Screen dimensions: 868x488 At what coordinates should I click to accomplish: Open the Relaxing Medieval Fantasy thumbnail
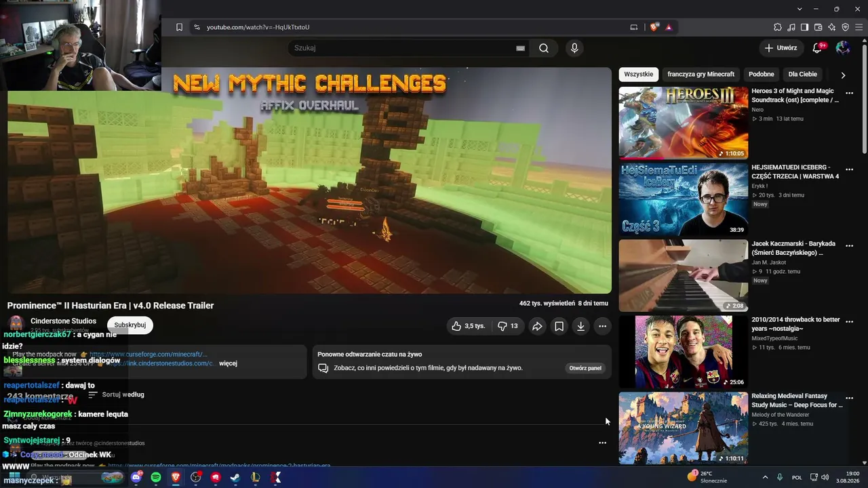pyautogui.click(x=684, y=428)
